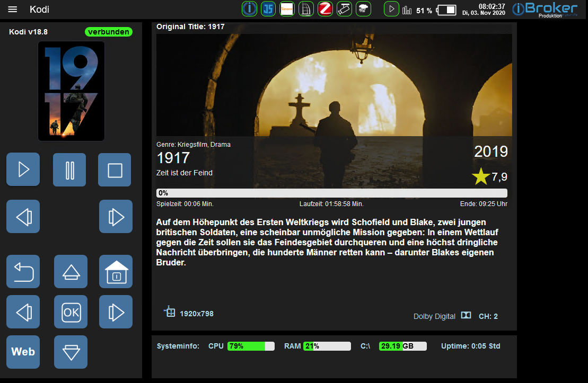The image size is (588, 383).
Task: Open the Web button
Action: coord(23,352)
